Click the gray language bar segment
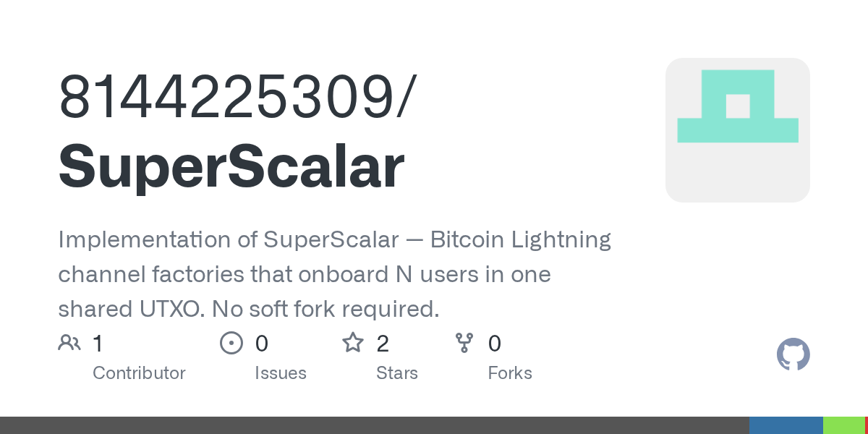The image size is (868, 434). point(374,425)
